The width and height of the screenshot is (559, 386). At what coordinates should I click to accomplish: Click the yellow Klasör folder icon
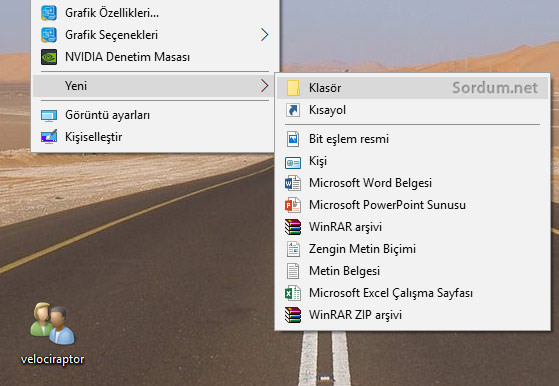pyautogui.click(x=293, y=88)
